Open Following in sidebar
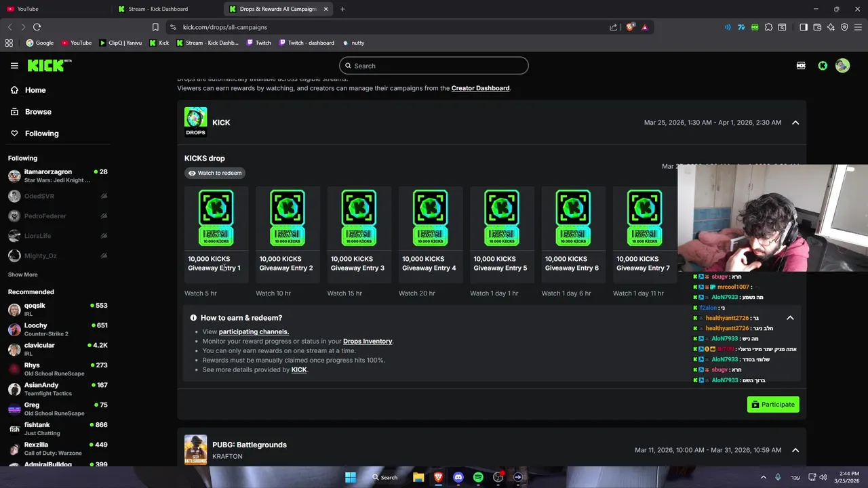Image resolution: width=868 pixels, height=488 pixels. pos(35,134)
